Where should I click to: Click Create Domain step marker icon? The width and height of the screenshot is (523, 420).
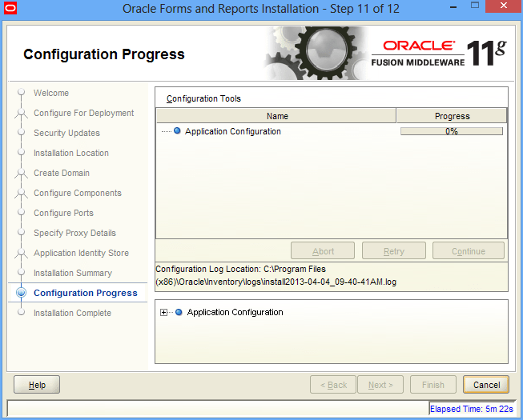coord(22,173)
